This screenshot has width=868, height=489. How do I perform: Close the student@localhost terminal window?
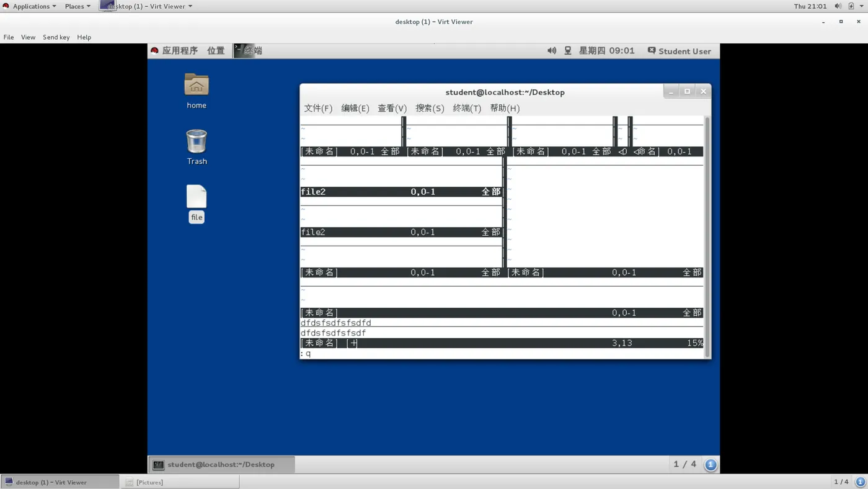click(x=703, y=92)
